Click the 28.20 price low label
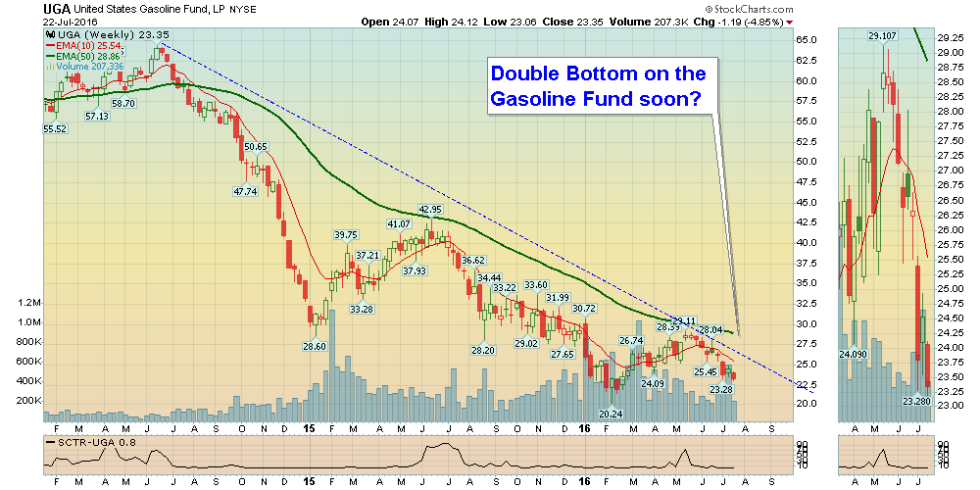This screenshot has width=980, height=490. point(483,350)
